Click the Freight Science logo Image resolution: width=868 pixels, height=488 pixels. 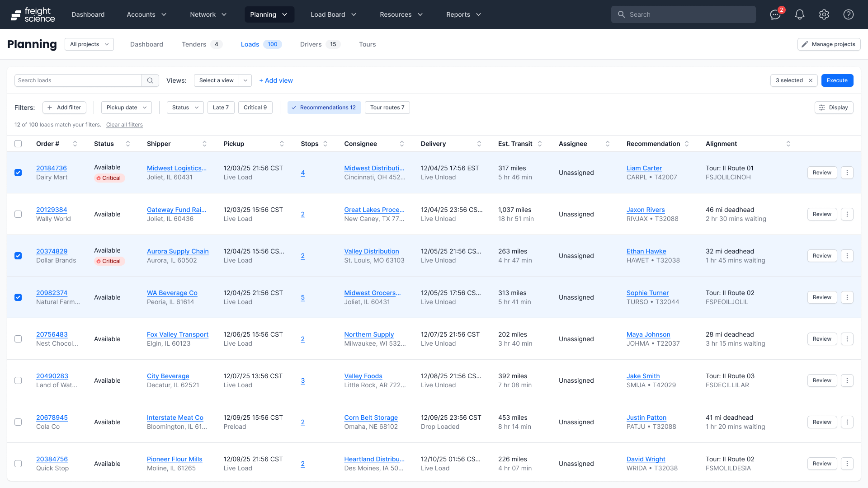pyautogui.click(x=33, y=14)
